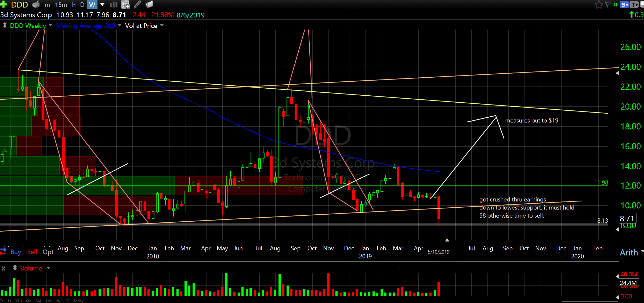Image resolution: width=644 pixels, height=303 pixels.
Task: Select the YTD range tab
Action: click(19, 301)
